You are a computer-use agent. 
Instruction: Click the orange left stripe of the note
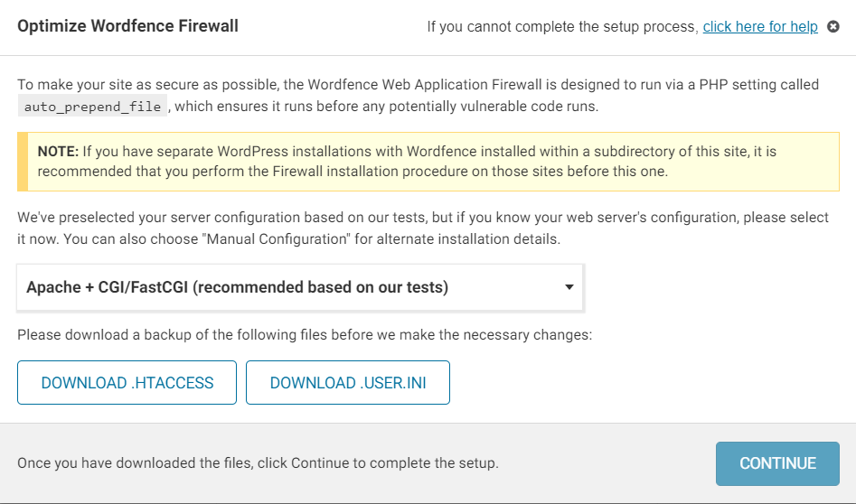point(23,162)
